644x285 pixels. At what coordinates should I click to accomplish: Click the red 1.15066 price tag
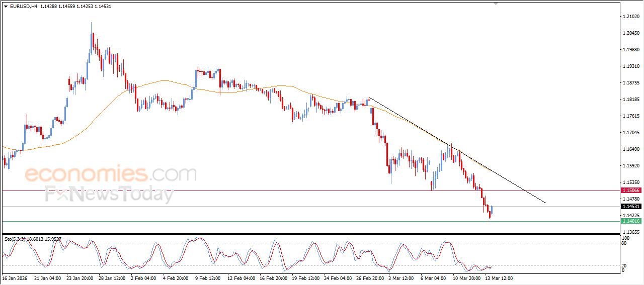click(x=631, y=191)
